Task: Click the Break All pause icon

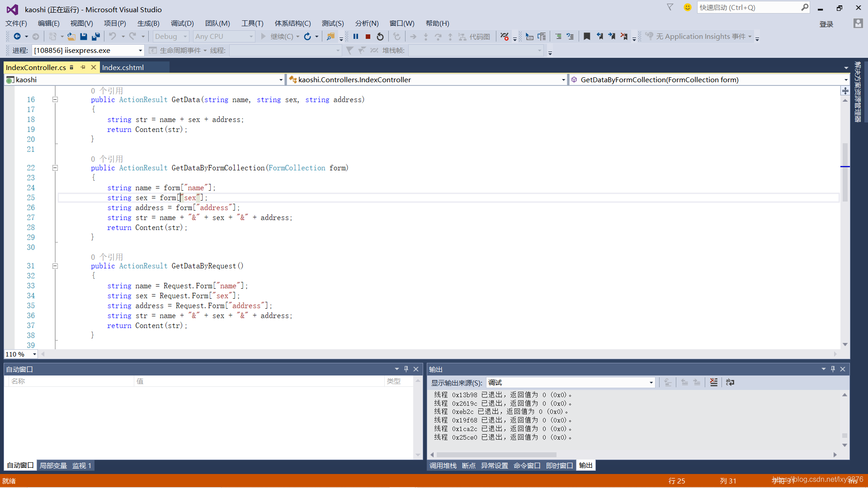Action: click(x=356, y=37)
